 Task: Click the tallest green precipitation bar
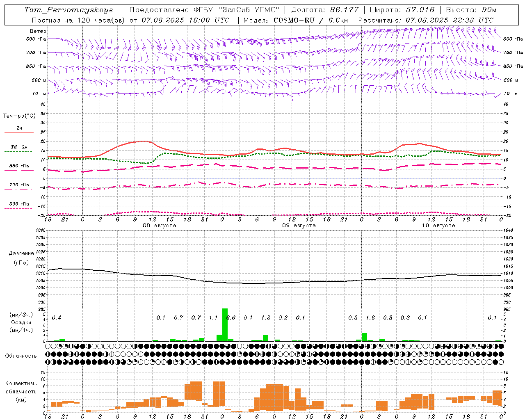[225, 325]
